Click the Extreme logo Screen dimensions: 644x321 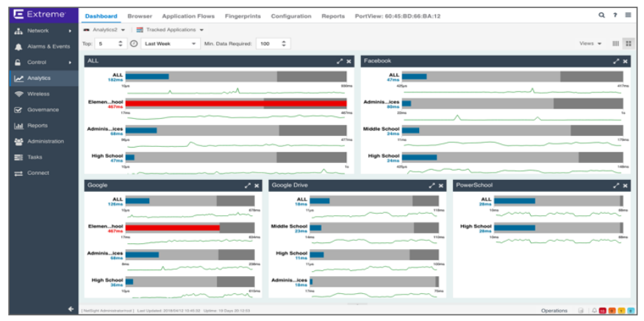click(40, 15)
